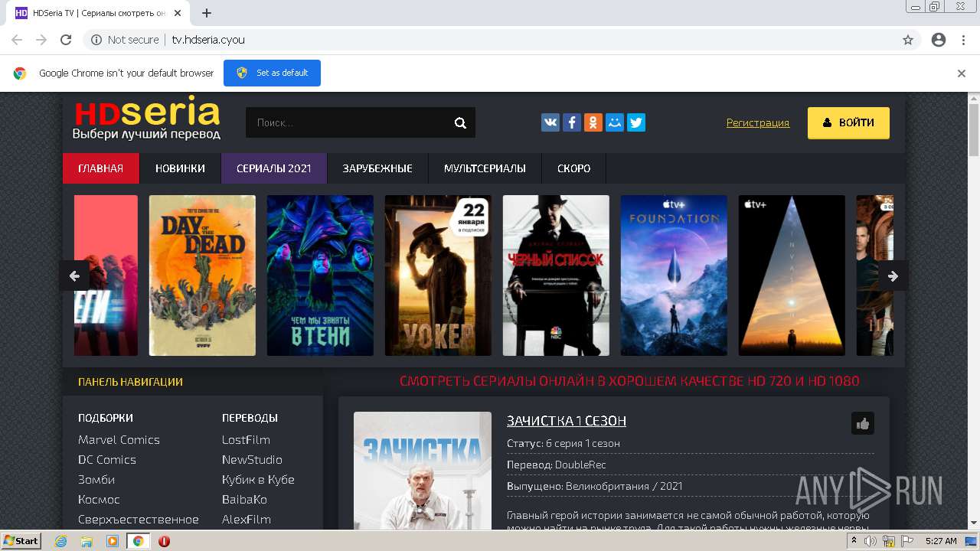This screenshot has width=980, height=551.
Task: Click the browser address bar
Action: (x=490, y=40)
